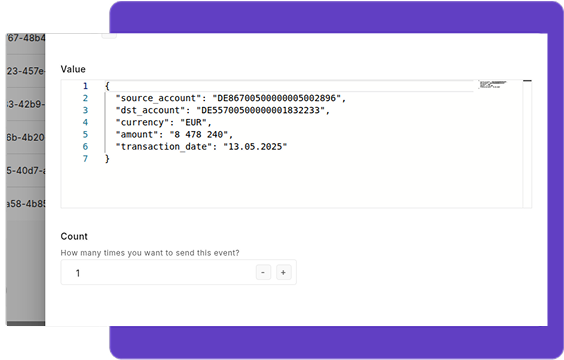Select line number 2 in the editor
The image size is (564, 360).
coord(85,98)
